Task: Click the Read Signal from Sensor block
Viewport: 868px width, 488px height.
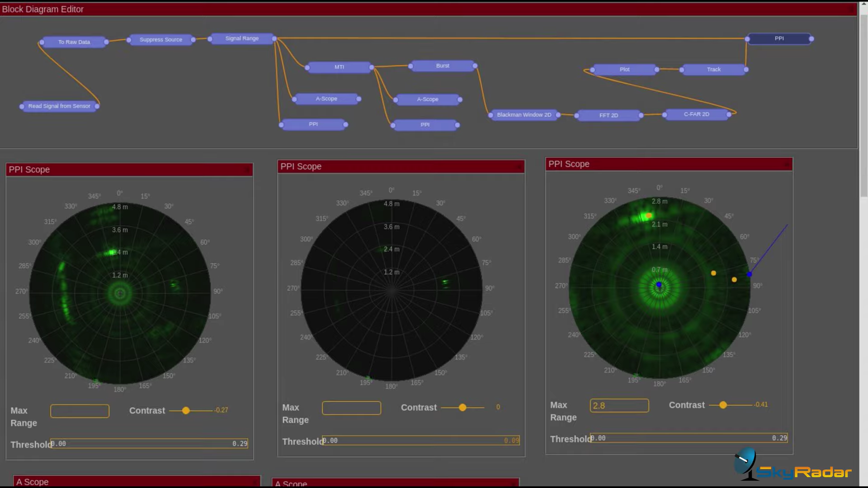Action: coord(59,106)
